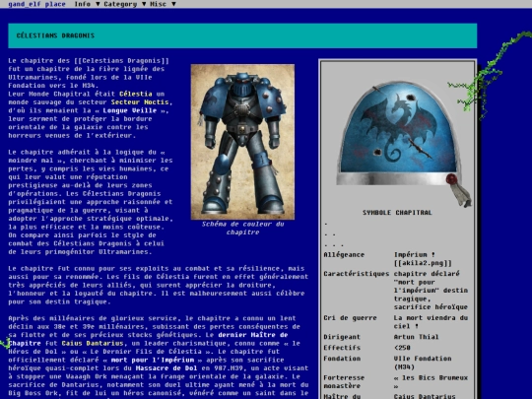Open the Célestia world link

click(136, 94)
